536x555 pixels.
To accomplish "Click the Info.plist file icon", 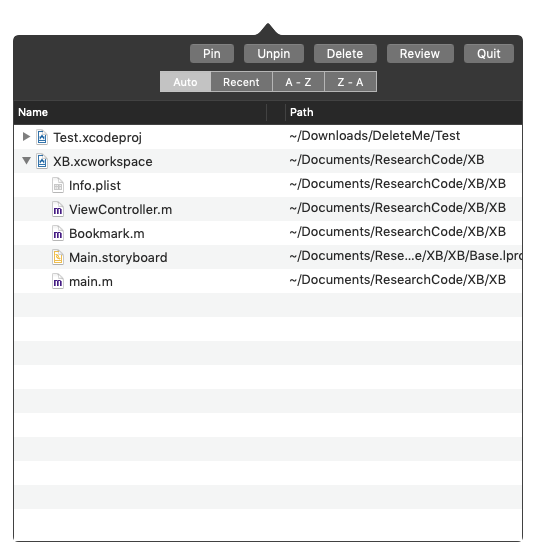I will point(58,185).
